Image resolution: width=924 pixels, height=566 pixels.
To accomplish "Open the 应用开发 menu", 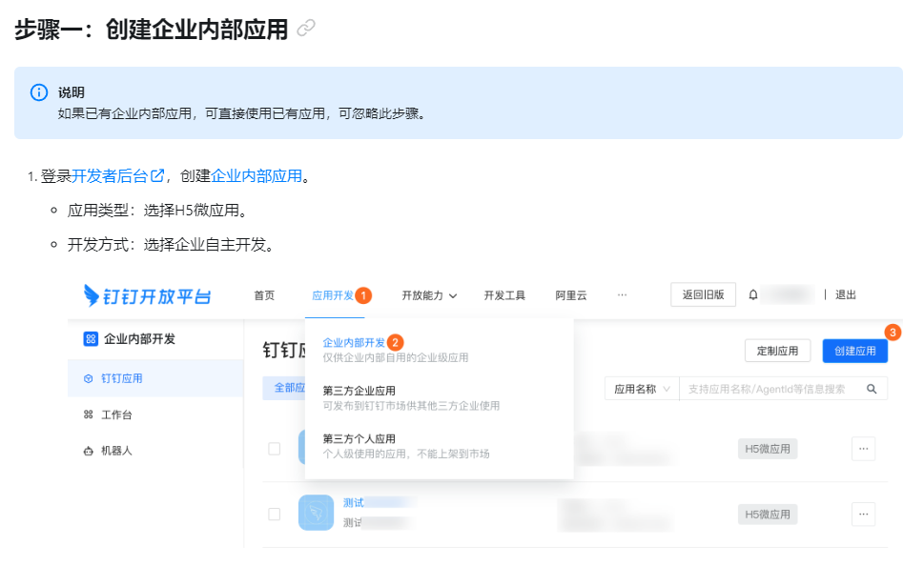I will tap(333, 295).
